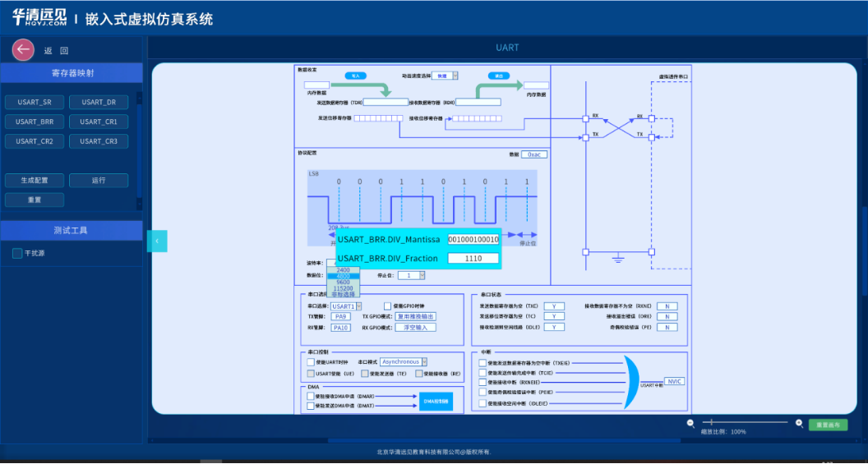This screenshot has width=868, height=464.
Task: Expand the Asynchronous 串口模式 dropdown
Action: coord(404,361)
